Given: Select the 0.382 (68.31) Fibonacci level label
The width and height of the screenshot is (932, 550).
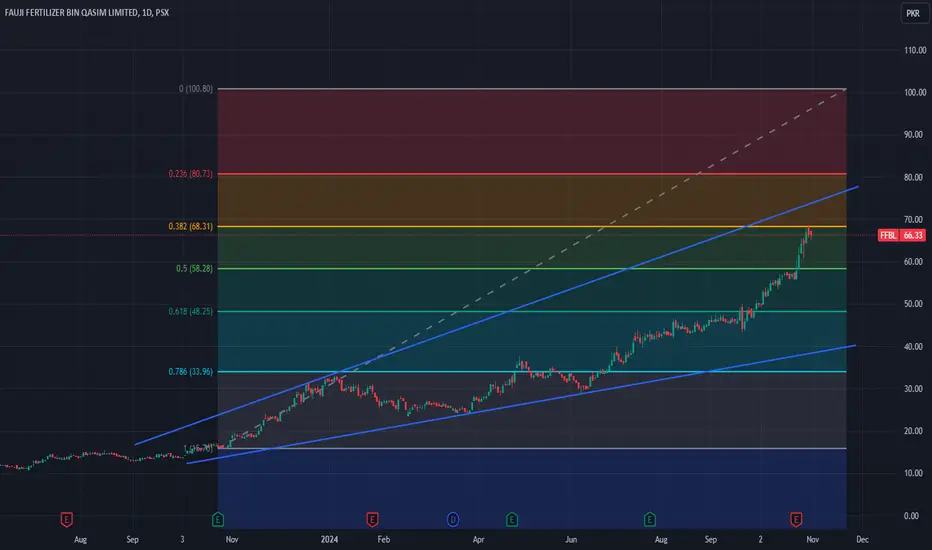Looking at the screenshot, I should point(190,226).
